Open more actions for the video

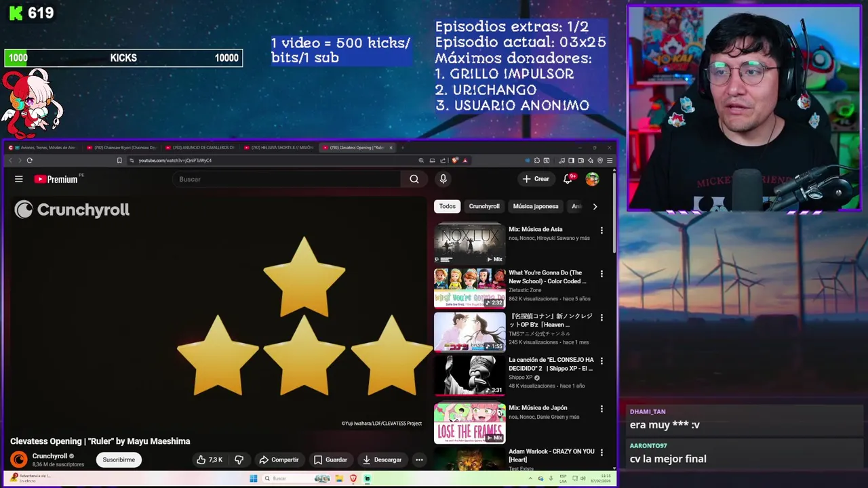pos(419,460)
